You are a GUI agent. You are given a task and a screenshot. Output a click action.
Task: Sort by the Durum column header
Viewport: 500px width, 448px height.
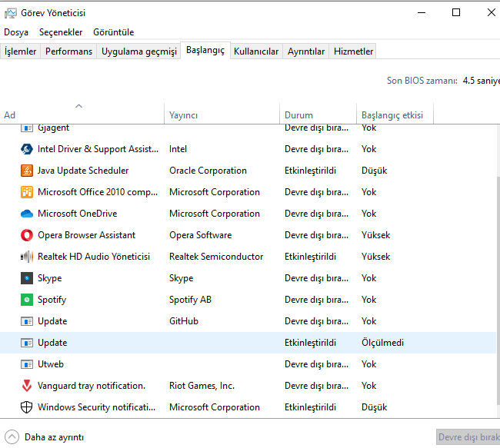pos(318,113)
